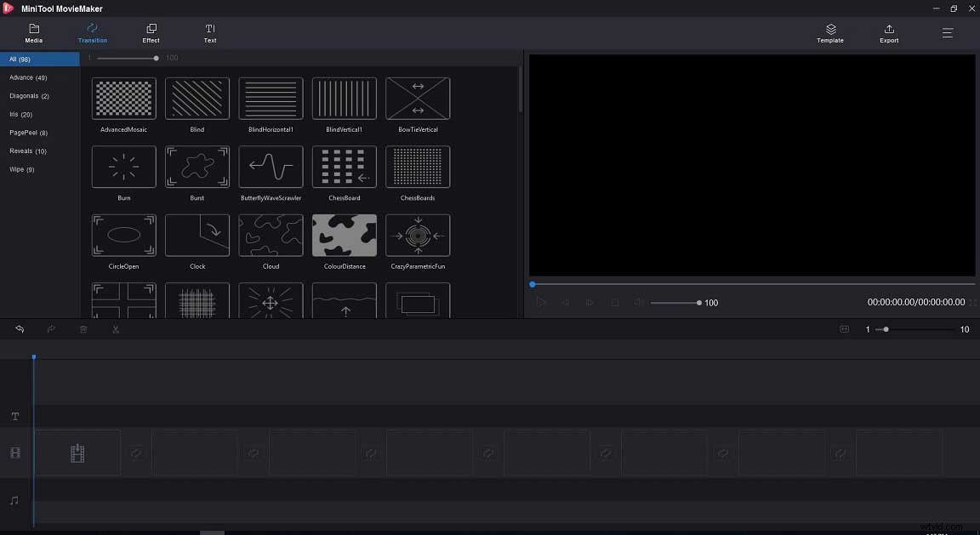Viewport: 980px width, 535px height.
Task: Click the Split scissors icon
Action: click(x=116, y=329)
